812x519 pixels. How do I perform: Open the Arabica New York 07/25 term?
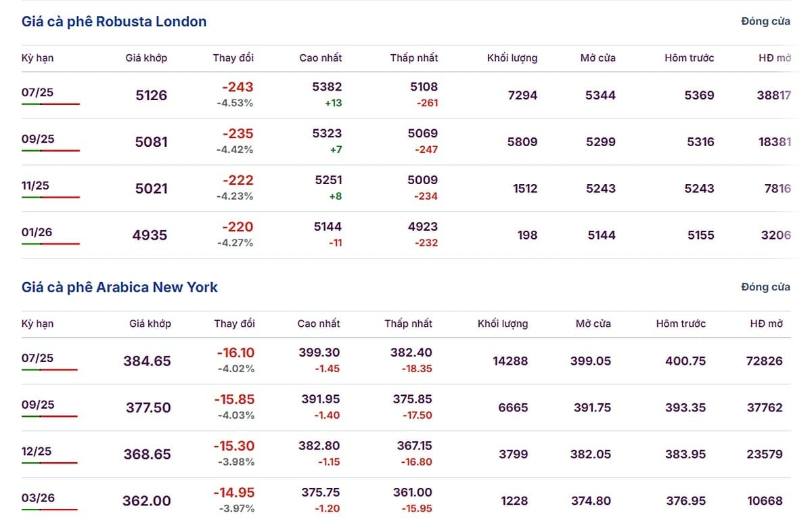tap(37, 359)
